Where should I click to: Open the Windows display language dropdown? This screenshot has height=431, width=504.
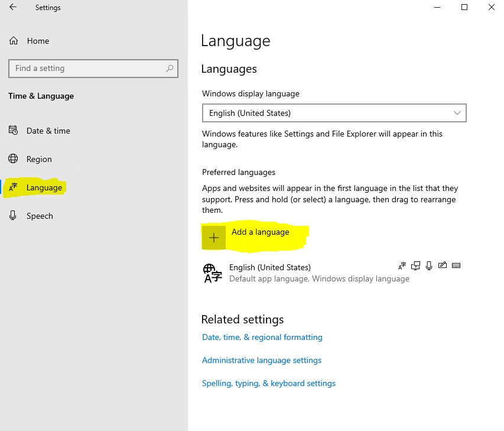[334, 113]
